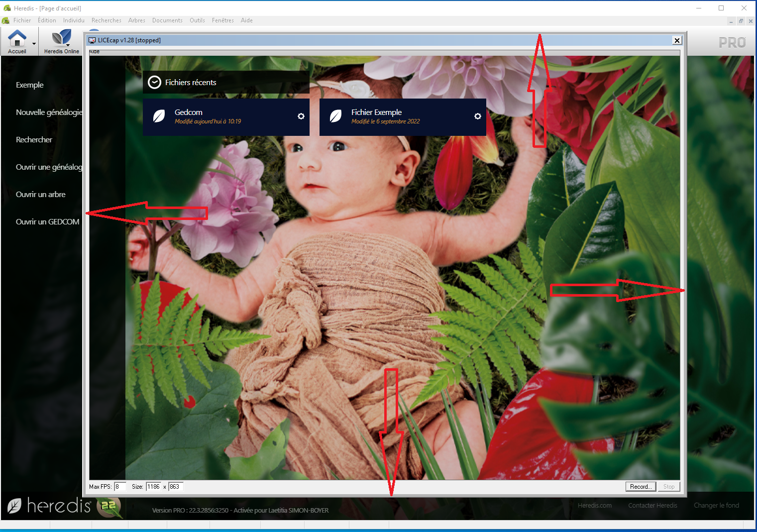The width and height of the screenshot is (757, 532).
Task: Click the clock icon beside Fichiers récents
Action: (155, 83)
